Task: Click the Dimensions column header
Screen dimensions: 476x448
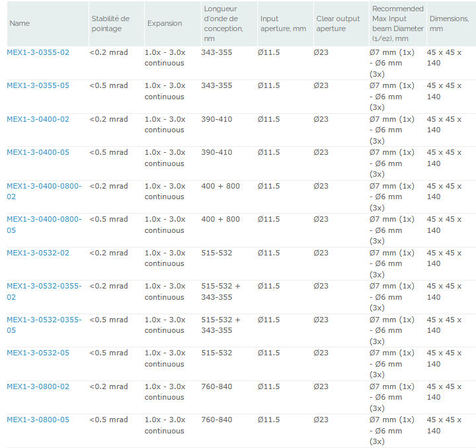Action: tap(448, 24)
